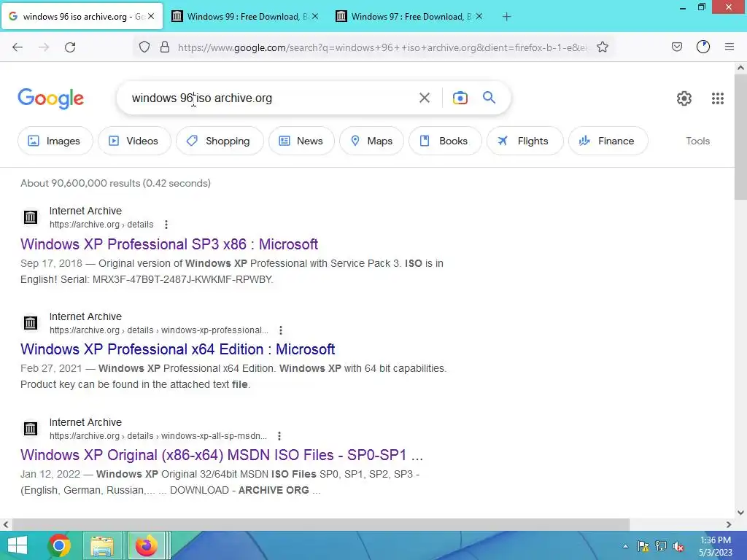Screen dimensions: 747x560
Task: Click the forward navigation arrow
Action: point(44,47)
